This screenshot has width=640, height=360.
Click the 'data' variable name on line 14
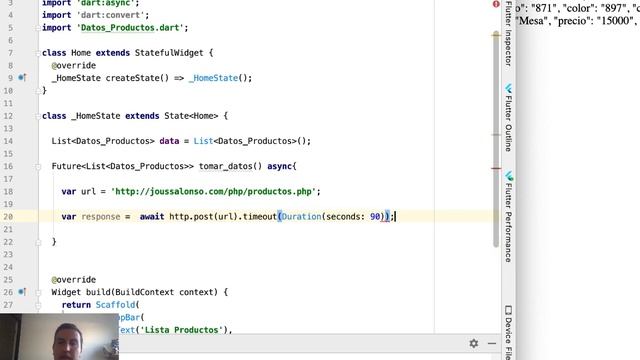pyautogui.click(x=169, y=141)
